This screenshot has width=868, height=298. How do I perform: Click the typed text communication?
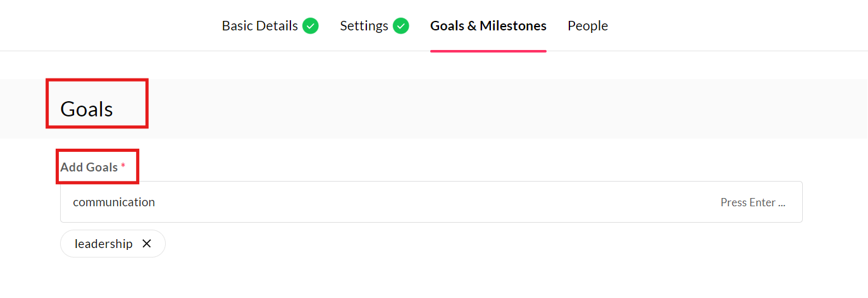click(114, 202)
